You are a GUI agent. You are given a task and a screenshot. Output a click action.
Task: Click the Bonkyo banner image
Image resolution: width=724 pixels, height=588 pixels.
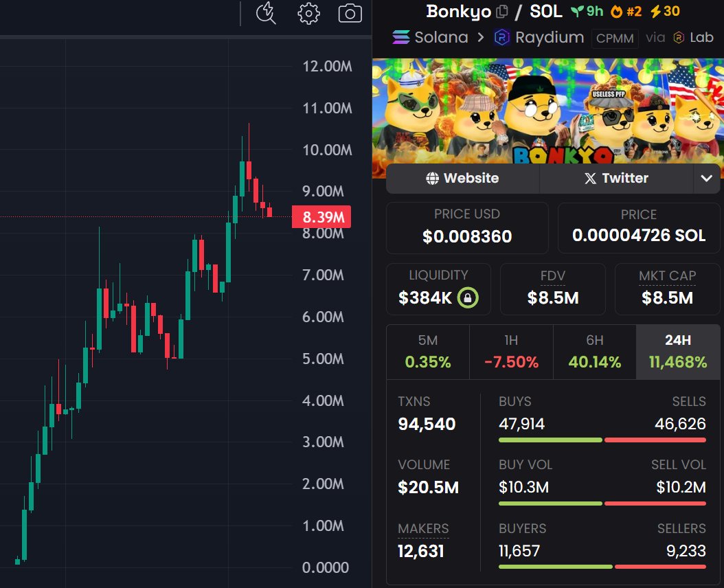(548, 111)
